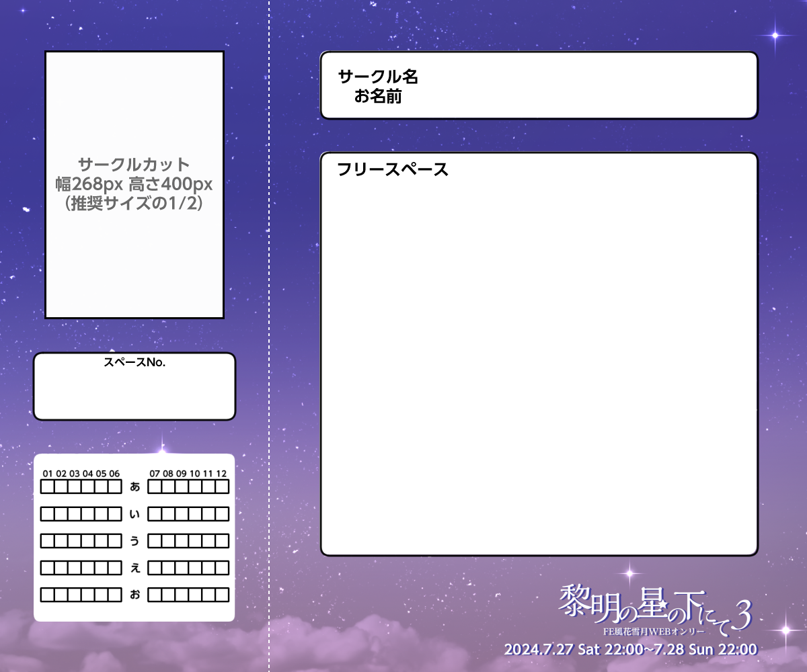The image size is (807, 672).
Task: Click the 07 08 09 10 11 12 column numbers
Action: click(x=188, y=474)
